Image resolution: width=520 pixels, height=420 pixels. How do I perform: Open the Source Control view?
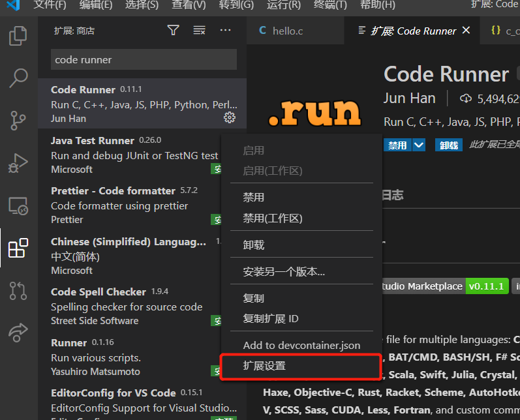pos(18,121)
